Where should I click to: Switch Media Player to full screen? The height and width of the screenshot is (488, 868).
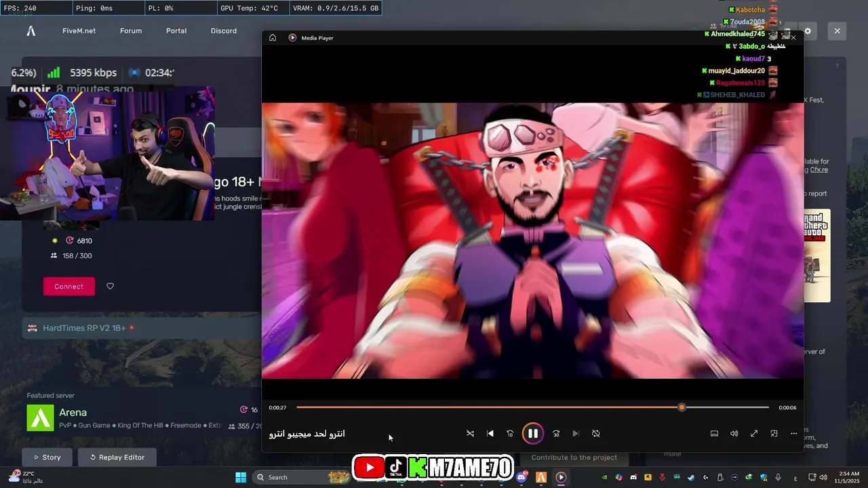754,434
